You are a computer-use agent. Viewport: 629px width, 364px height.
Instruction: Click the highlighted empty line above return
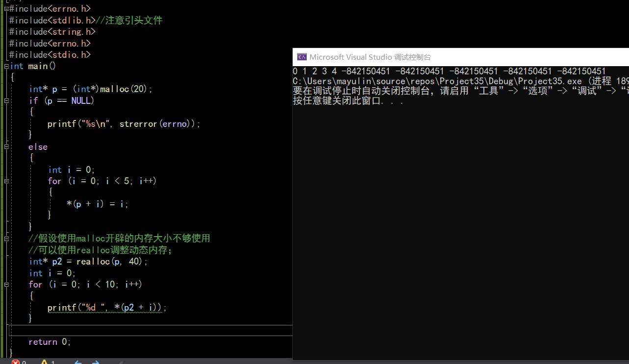(x=150, y=330)
